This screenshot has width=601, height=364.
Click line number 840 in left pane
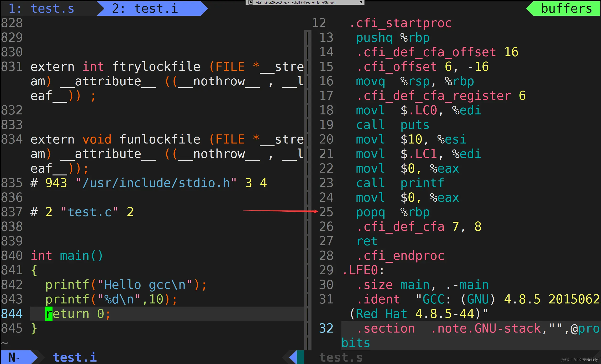[12, 256]
